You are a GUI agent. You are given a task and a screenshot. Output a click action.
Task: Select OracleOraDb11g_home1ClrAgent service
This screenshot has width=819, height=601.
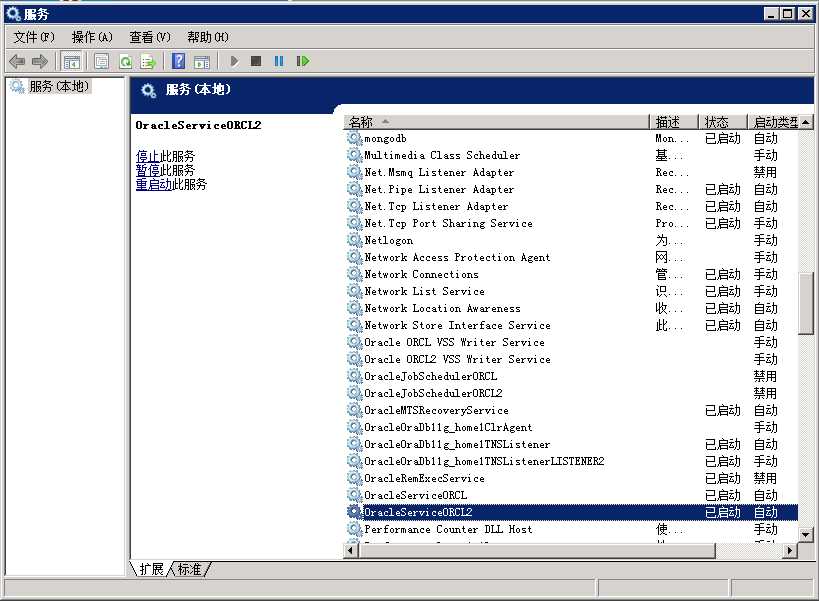(x=571, y=427)
